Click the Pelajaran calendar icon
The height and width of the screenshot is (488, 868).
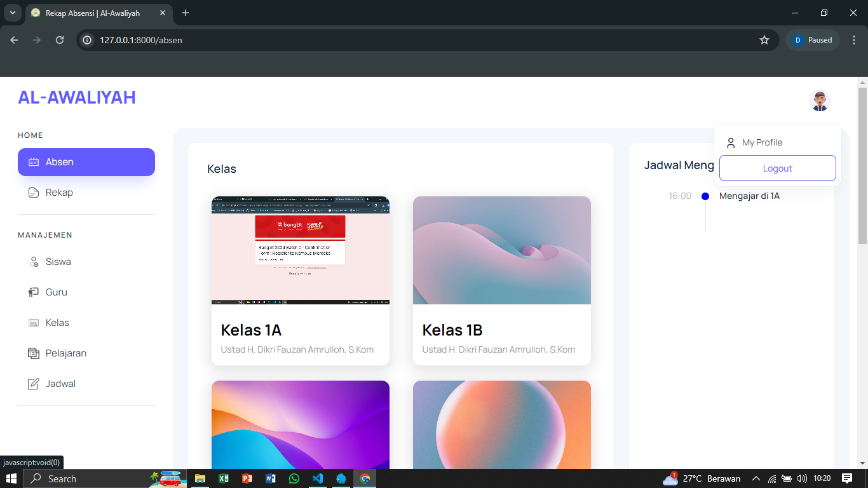(x=34, y=353)
